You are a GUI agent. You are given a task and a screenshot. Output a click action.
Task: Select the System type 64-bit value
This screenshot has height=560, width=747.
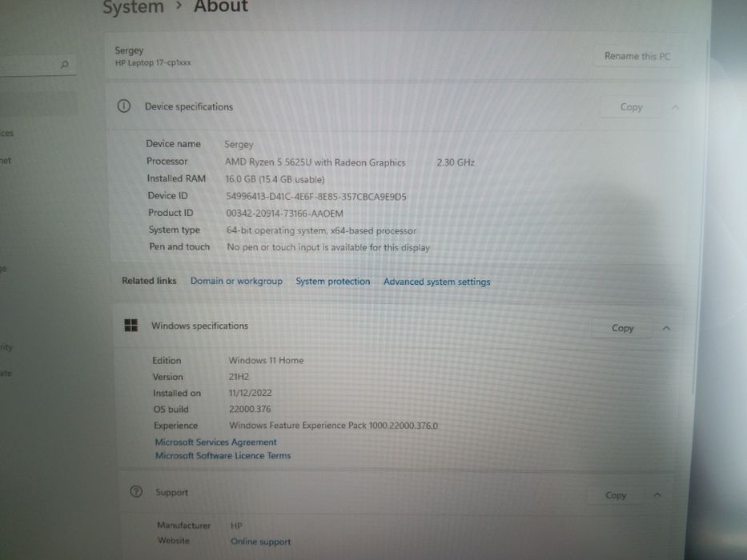321,231
